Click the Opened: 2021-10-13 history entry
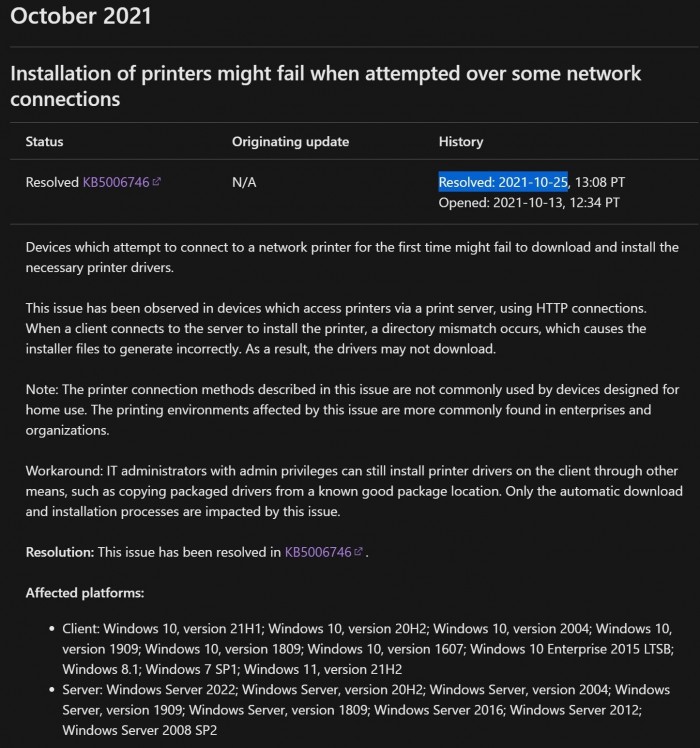 (529, 202)
